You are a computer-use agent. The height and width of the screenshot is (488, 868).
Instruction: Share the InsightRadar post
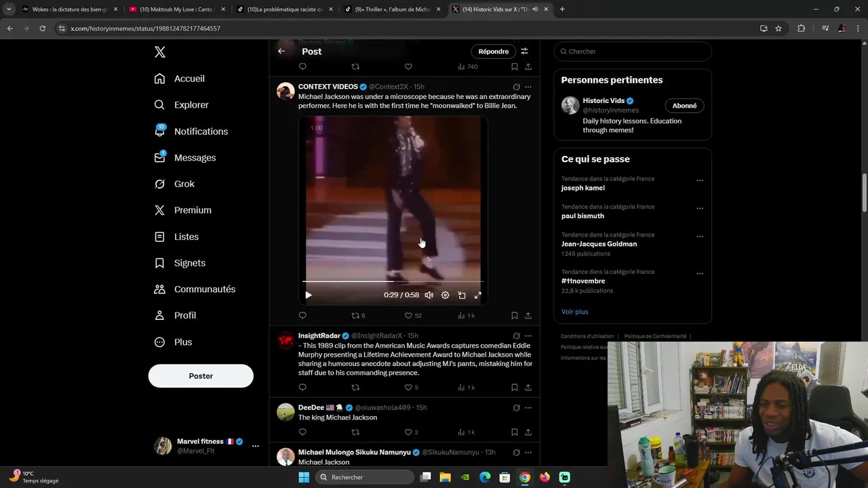pyautogui.click(x=528, y=388)
